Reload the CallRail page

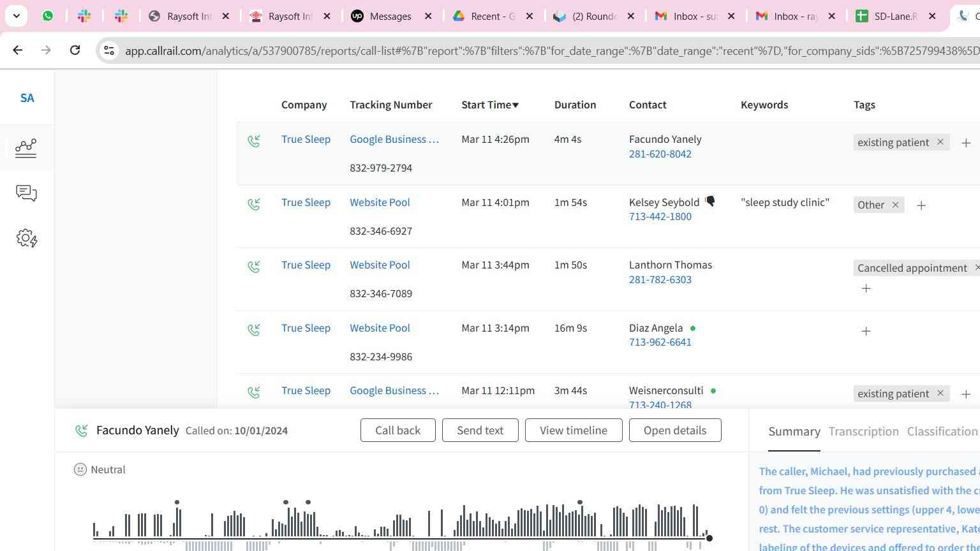75,50
